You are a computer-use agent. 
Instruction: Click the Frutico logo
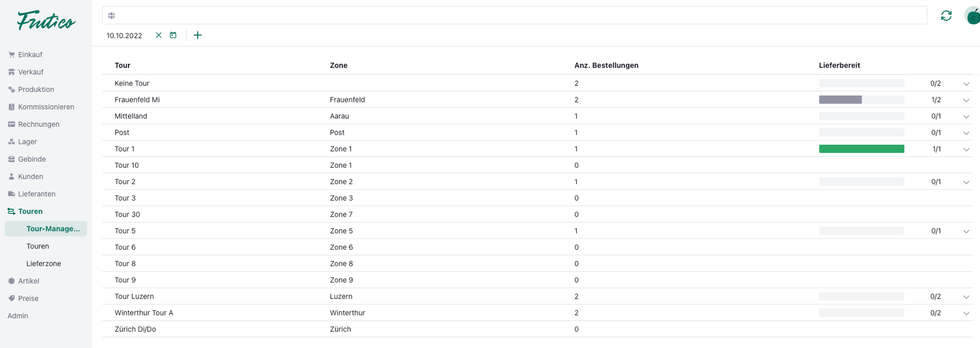click(46, 21)
